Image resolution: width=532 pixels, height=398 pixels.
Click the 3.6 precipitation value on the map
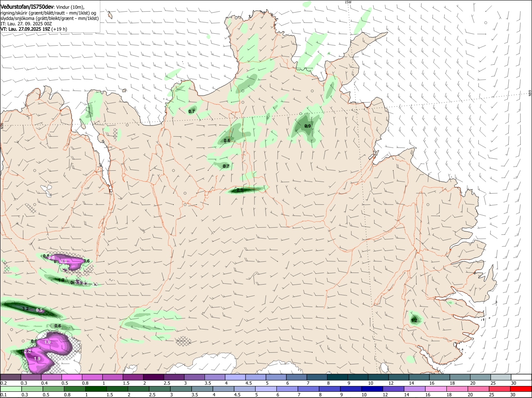click(x=86, y=261)
